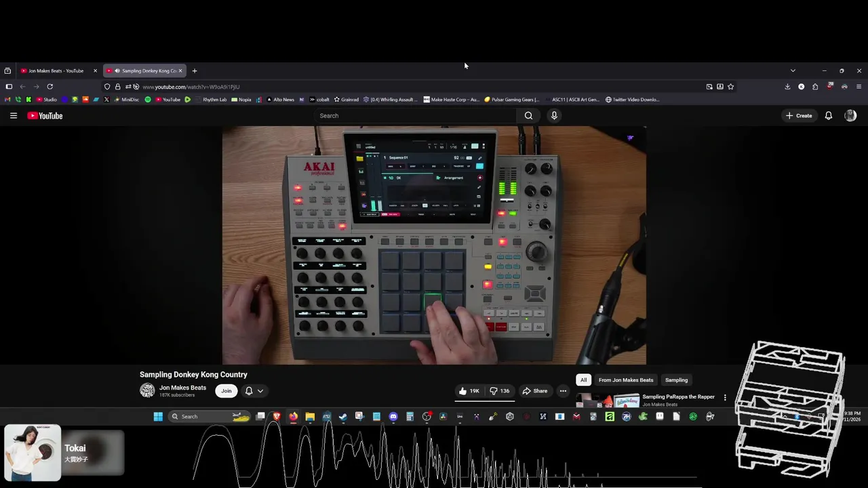This screenshot has height=488, width=868.
Task: Show site tracking protection shield info
Action: tap(107, 87)
